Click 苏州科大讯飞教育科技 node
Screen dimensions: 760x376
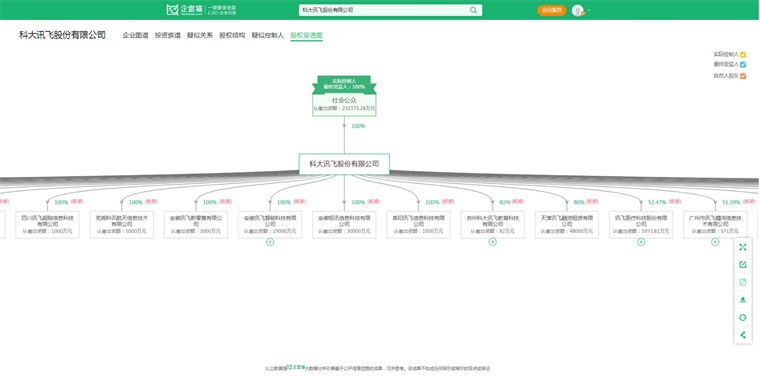point(492,224)
